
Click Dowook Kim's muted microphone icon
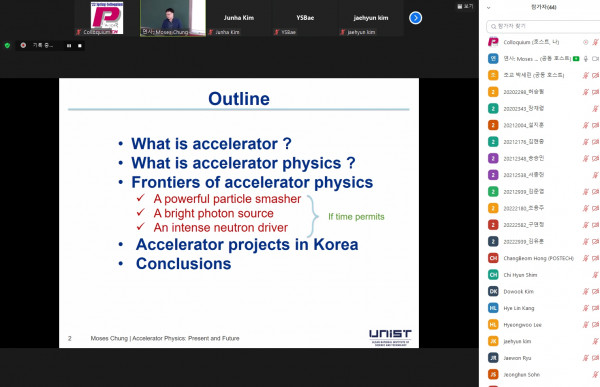pyautogui.click(x=586, y=291)
